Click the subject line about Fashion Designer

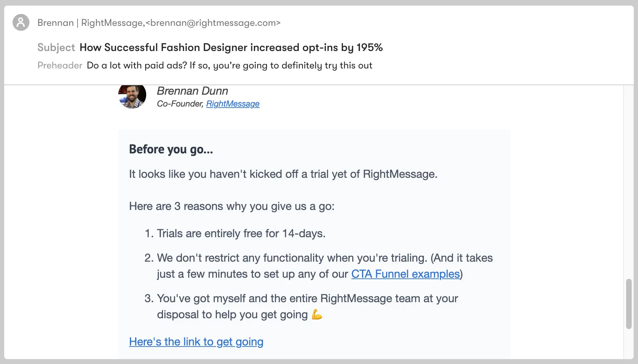click(231, 48)
